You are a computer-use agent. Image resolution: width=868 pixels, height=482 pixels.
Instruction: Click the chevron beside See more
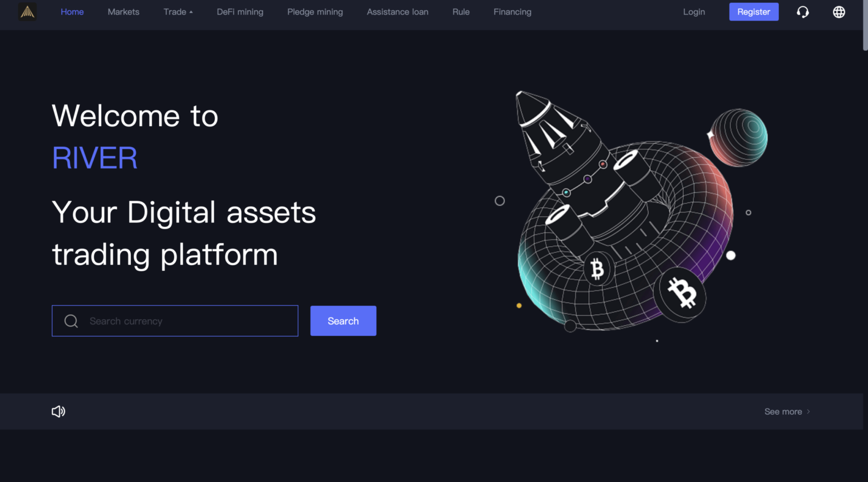tap(808, 411)
